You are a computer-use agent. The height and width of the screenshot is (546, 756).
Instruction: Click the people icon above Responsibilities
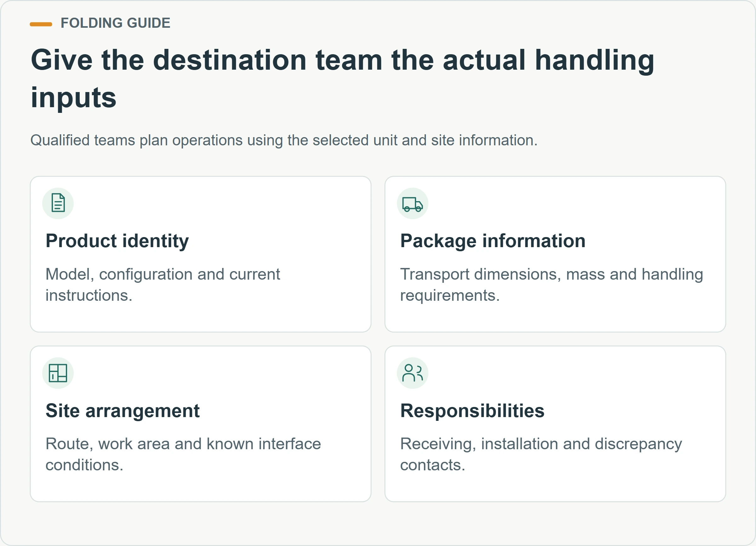pyautogui.click(x=412, y=373)
